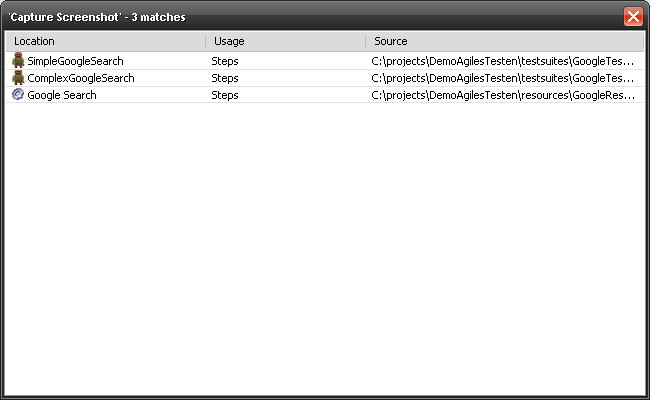Select the ComplexGoogleSearch location name

coord(82,78)
